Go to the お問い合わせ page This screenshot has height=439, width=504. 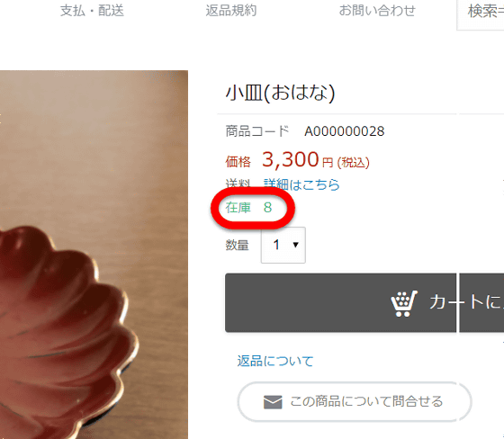pyautogui.click(x=377, y=11)
